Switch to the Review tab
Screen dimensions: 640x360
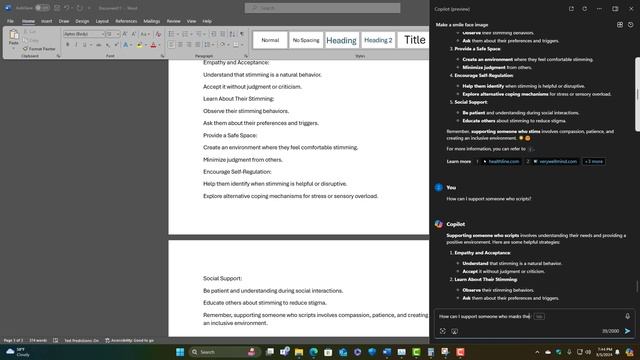click(173, 21)
